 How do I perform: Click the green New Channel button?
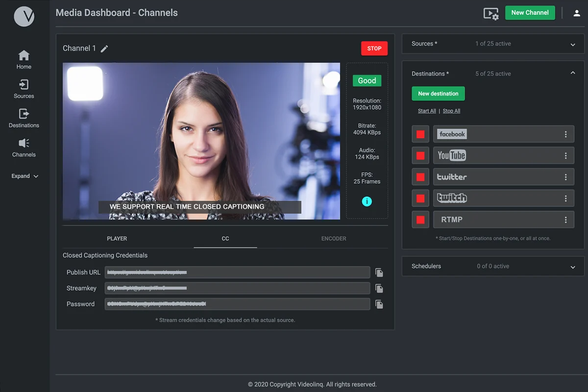pyautogui.click(x=530, y=13)
